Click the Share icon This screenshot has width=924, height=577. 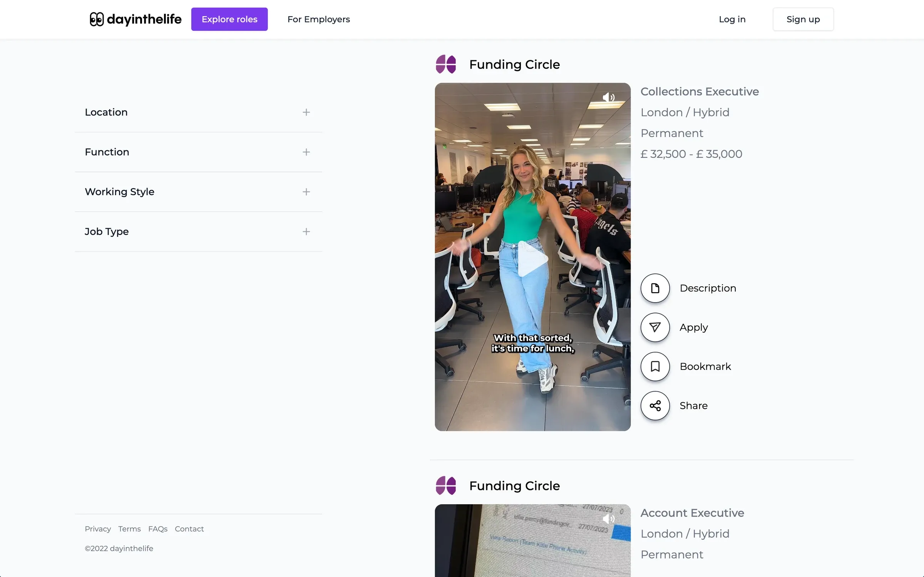coord(655,406)
